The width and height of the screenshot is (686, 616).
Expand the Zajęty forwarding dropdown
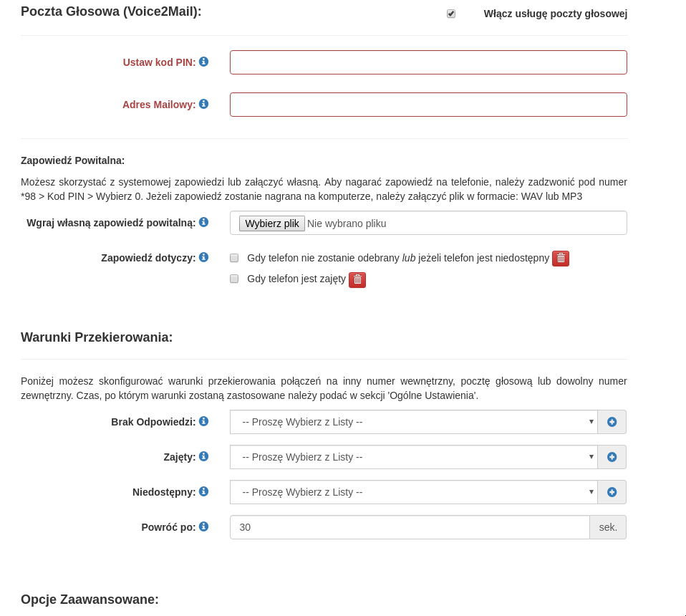coord(413,457)
